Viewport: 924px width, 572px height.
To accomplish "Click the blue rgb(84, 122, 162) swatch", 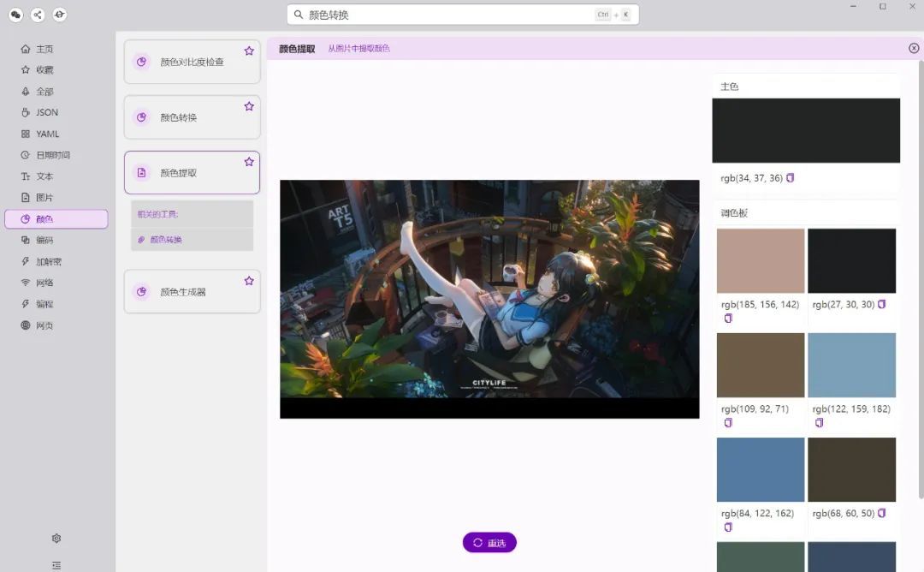I will [x=761, y=469].
